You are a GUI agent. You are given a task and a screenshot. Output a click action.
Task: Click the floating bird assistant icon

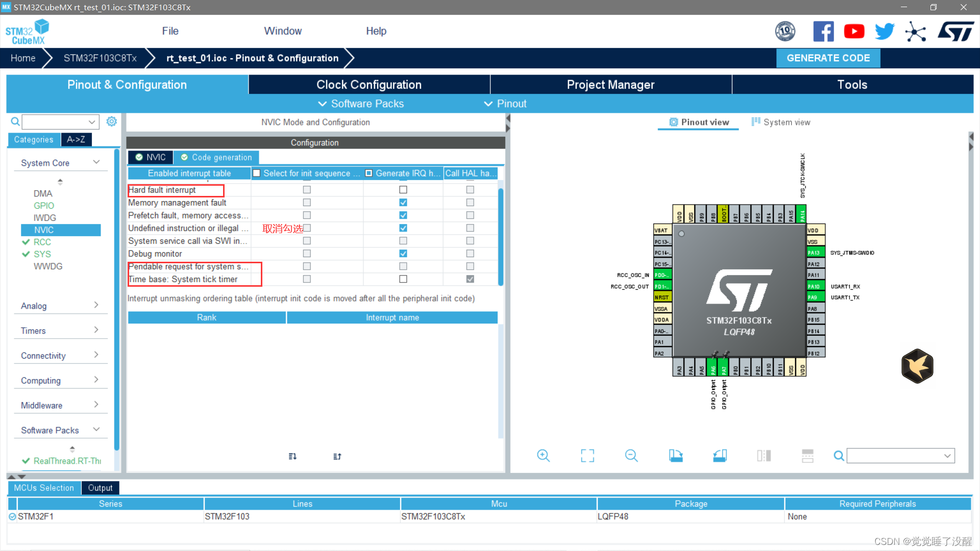[x=917, y=366]
